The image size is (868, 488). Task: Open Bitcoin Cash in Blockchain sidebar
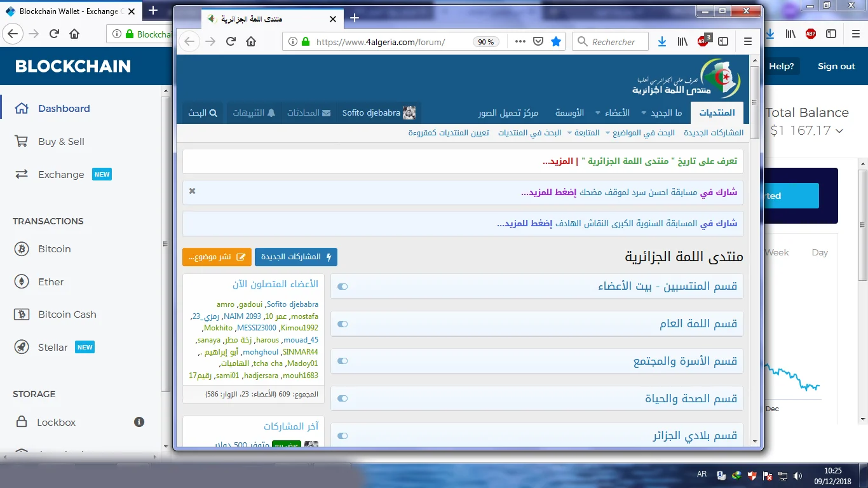point(67,315)
